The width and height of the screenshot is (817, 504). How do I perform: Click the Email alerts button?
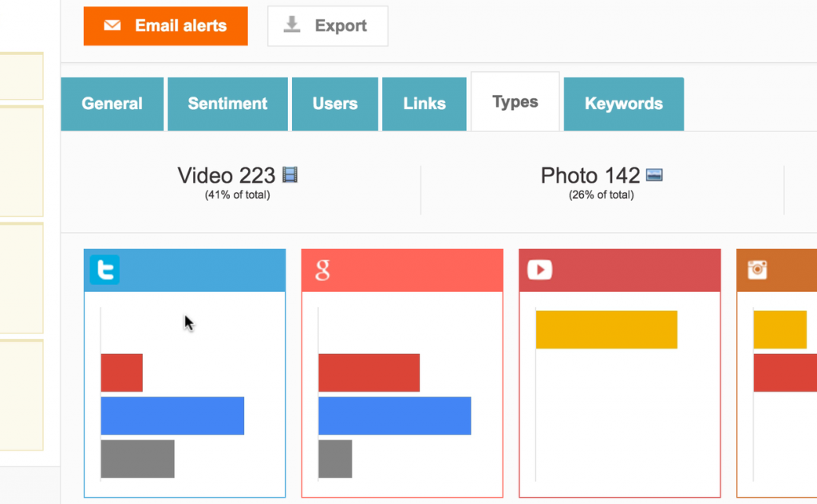pyautogui.click(x=165, y=26)
